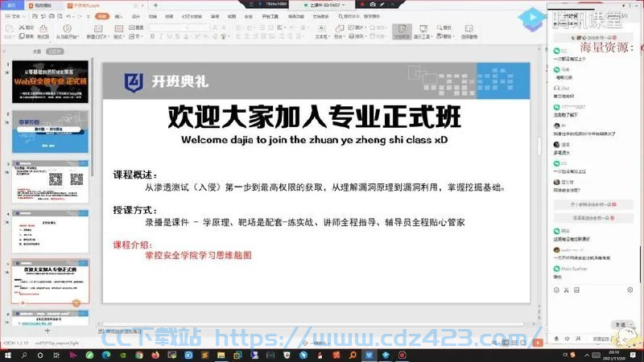This screenshot has height=362, width=644.
Task: Click the Find (查找) magnifier icon
Action: 439,27
